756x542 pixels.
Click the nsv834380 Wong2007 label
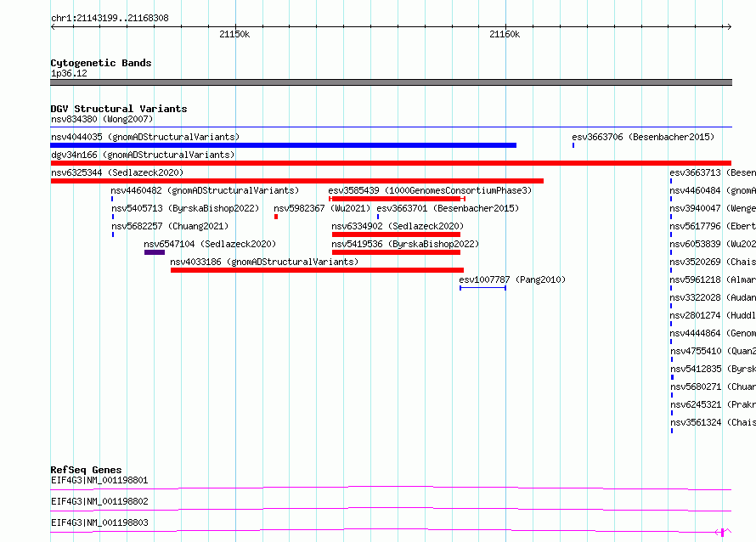click(102, 119)
